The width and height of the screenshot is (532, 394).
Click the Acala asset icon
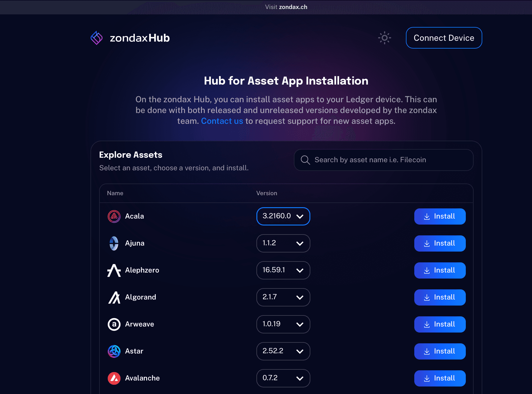tap(114, 216)
